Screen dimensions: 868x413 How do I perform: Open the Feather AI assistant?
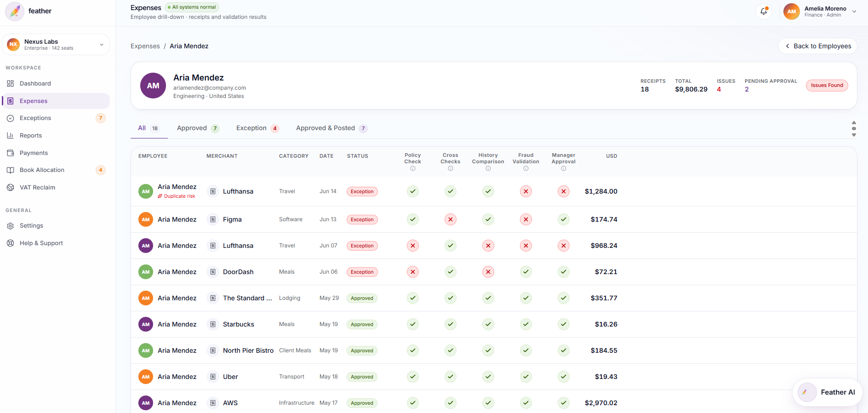click(x=827, y=392)
